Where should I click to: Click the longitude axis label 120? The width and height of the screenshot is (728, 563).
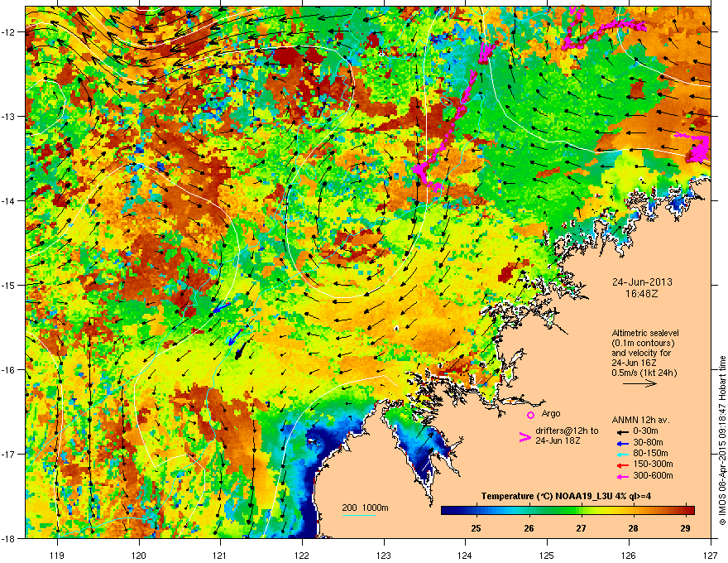pos(139,555)
